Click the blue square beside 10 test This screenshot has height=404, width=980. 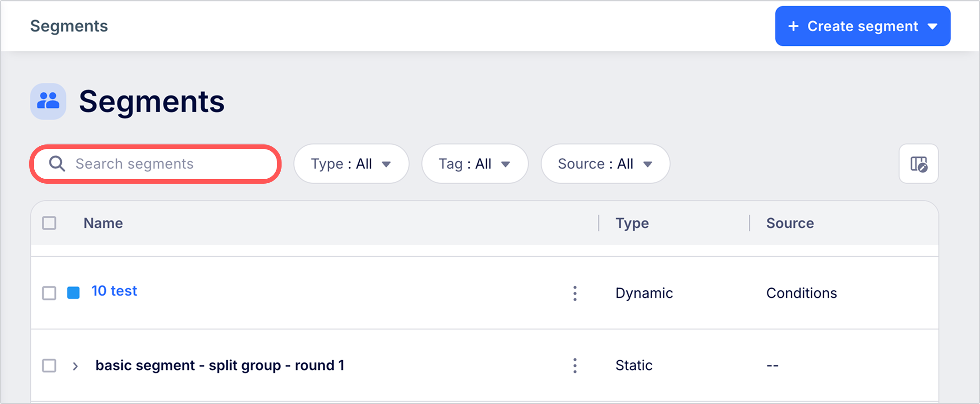(x=73, y=292)
